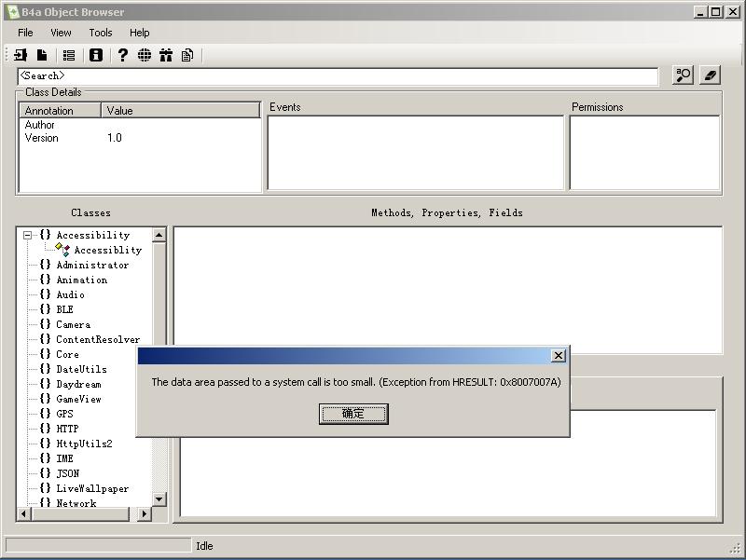Click the B4a Object Browser title bar icon

click(13, 12)
